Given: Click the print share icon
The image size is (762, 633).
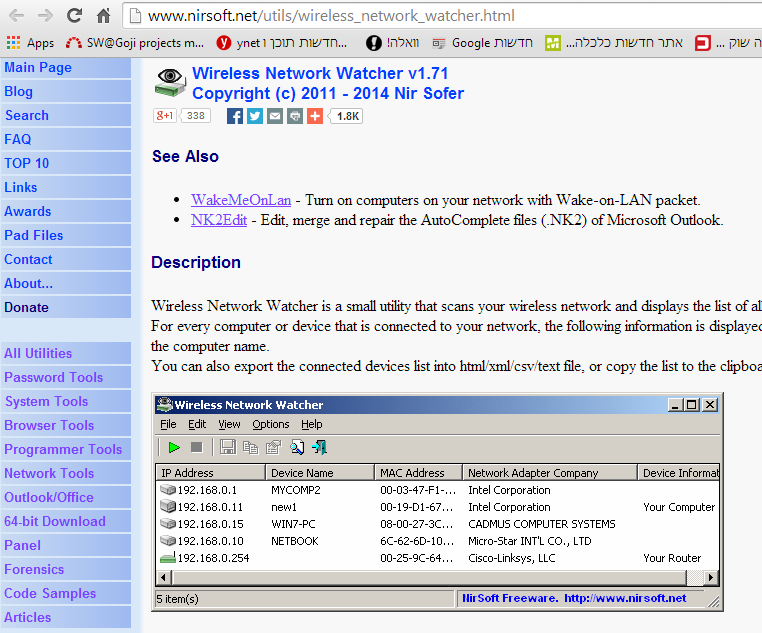Looking at the screenshot, I should [x=294, y=116].
